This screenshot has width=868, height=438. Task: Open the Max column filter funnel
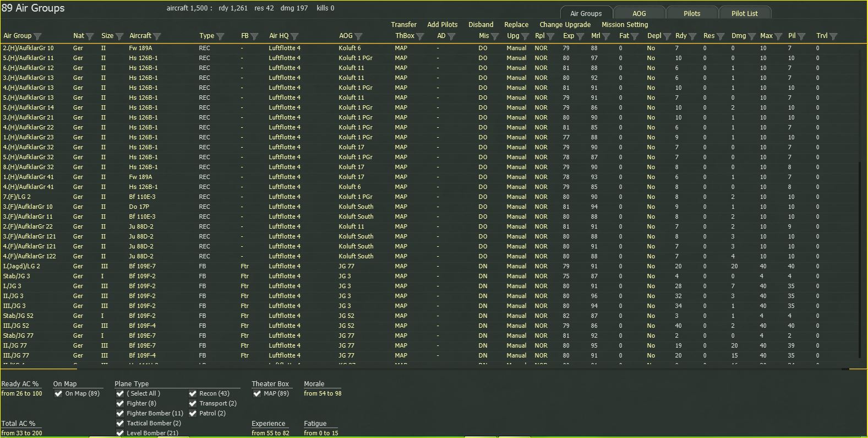[778, 36]
